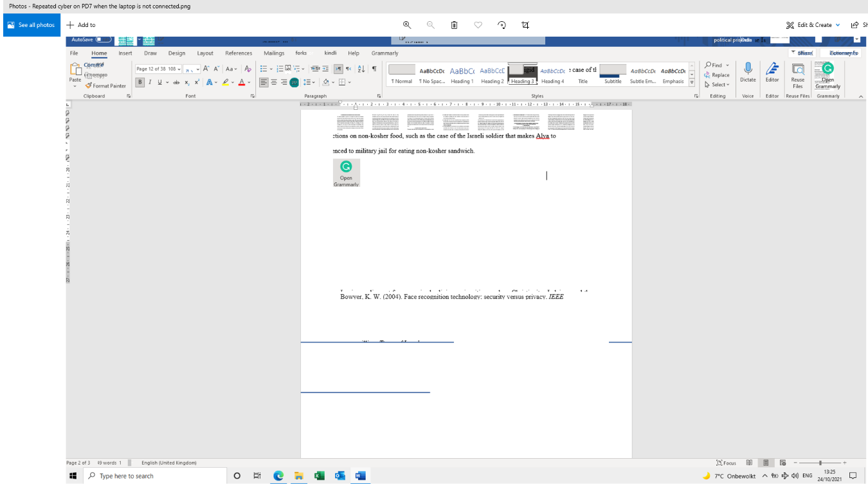The height and width of the screenshot is (487, 868).
Task: Open the Design ribbon tab
Action: [x=177, y=53]
